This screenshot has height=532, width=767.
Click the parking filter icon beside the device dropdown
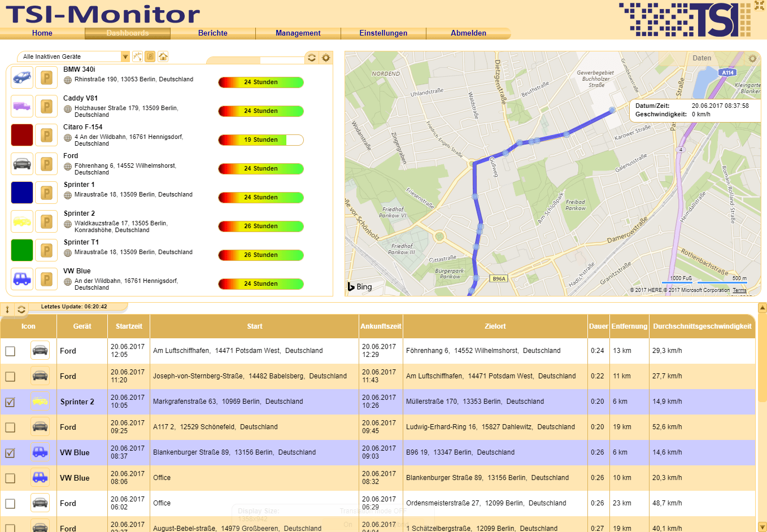[150, 56]
